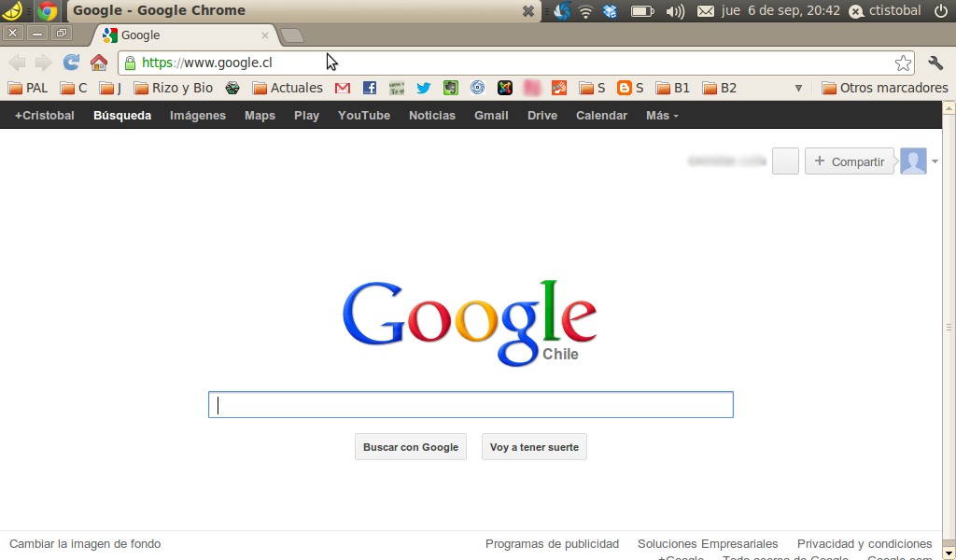The image size is (956, 560).
Task: Open the date and time calendar menu
Action: pyautogui.click(x=780, y=11)
